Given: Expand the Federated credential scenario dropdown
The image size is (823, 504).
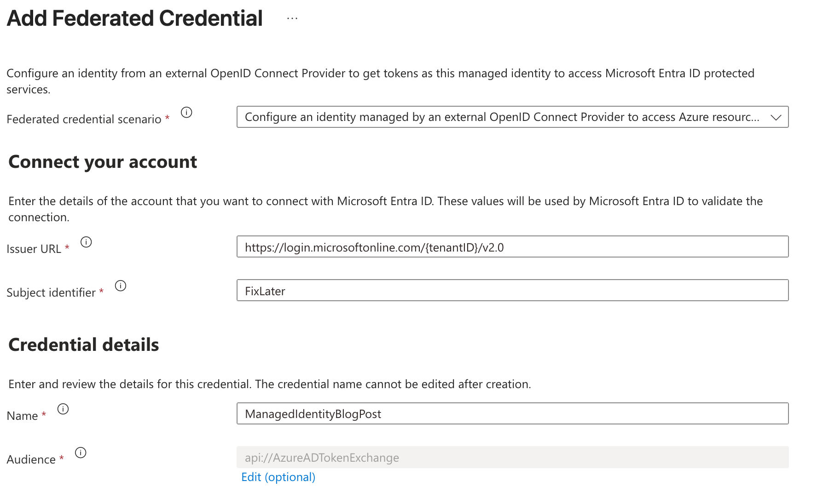Looking at the screenshot, I should pos(502,117).
